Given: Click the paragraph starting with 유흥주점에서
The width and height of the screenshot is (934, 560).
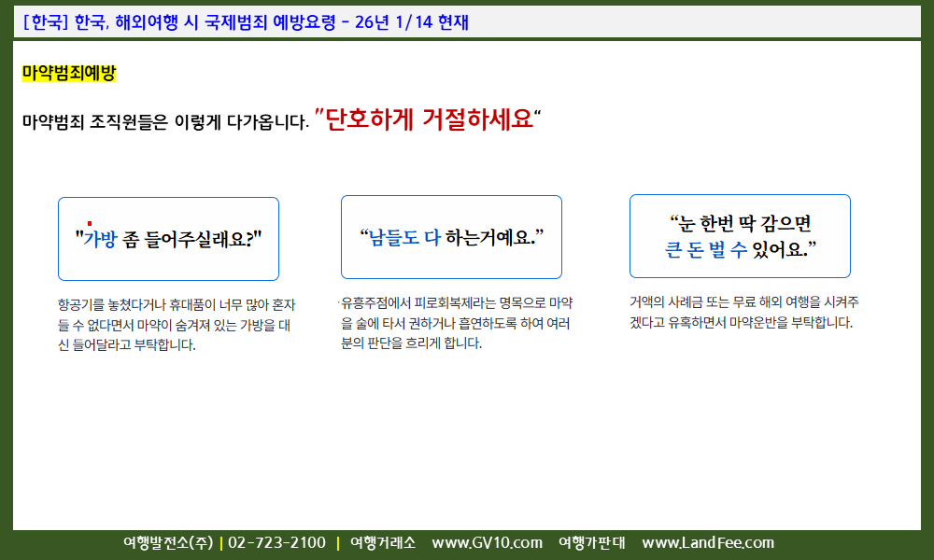Looking at the screenshot, I should pos(456,323).
